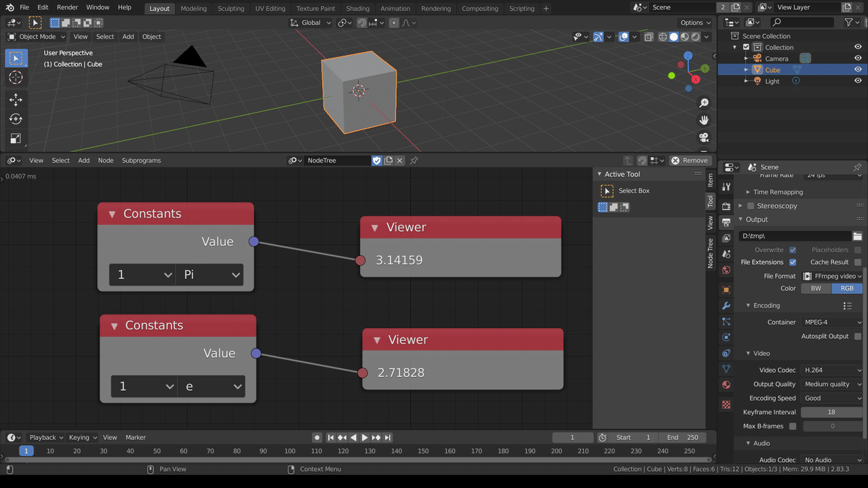The height and width of the screenshot is (488, 868).
Task: Switch to the Shading workspace tab
Action: click(357, 8)
